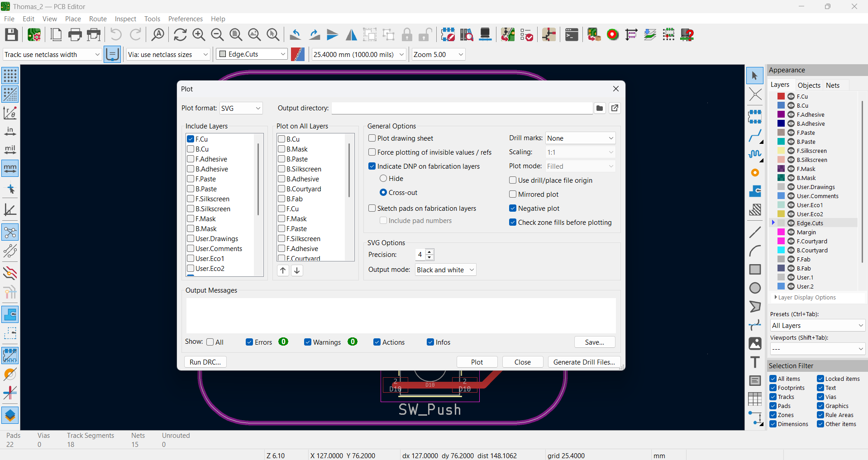Toggle Indicate DNP on fabrication layers
868x460 pixels.
372,166
